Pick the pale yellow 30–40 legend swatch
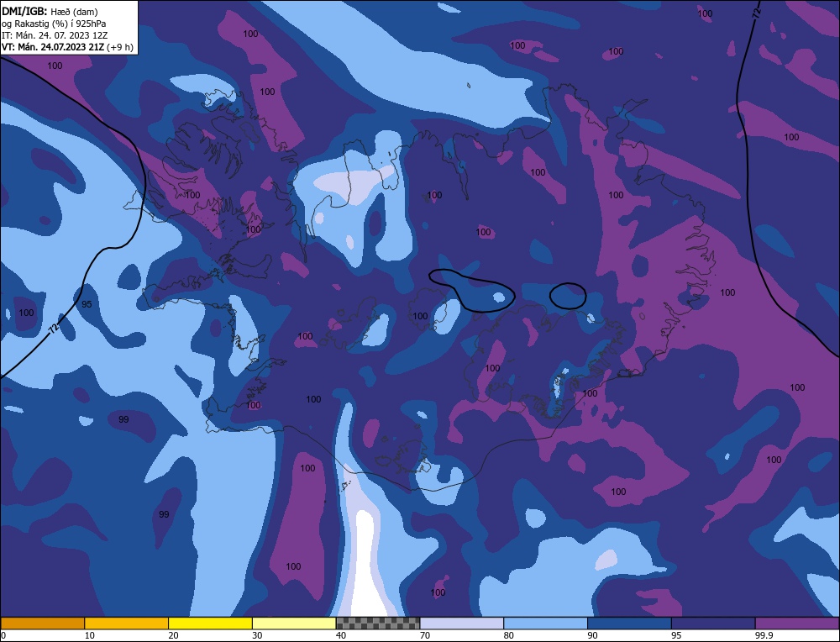This screenshot has width=840, height=642. (x=294, y=624)
